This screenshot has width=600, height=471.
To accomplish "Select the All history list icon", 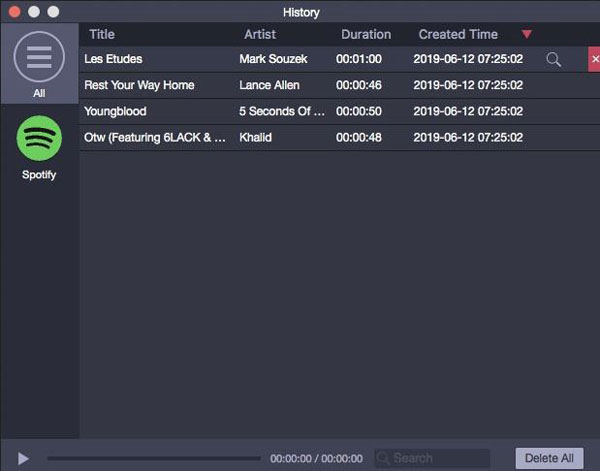I will [39, 59].
